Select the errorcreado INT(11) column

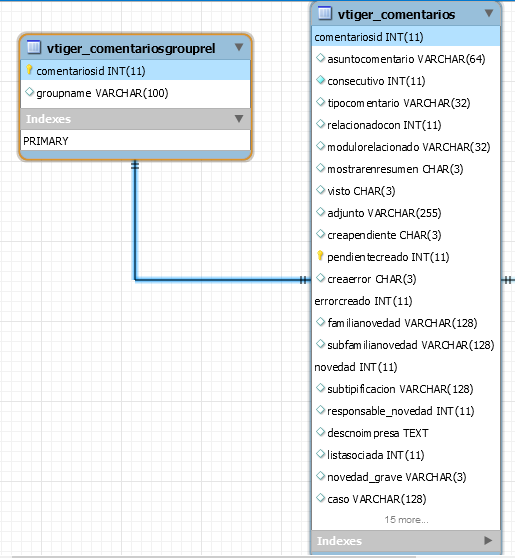tap(406, 301)
